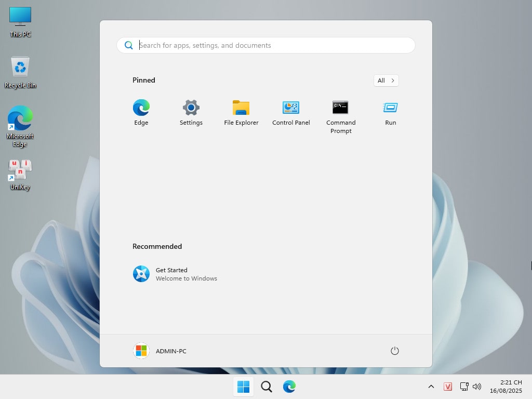Screen dimensions: 532x399
Task: Select the UniKey desktop shortcut
Action: (20, 175)
